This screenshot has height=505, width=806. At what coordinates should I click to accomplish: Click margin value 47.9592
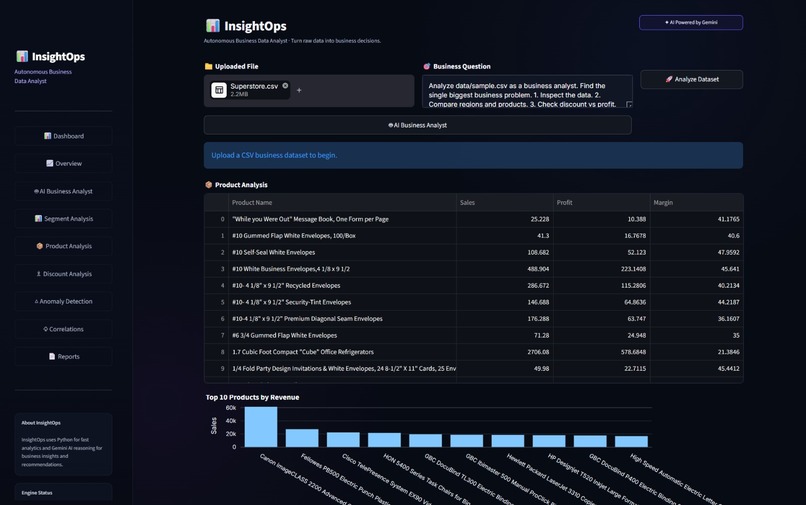pyautogui.click(x=728, y=252)
